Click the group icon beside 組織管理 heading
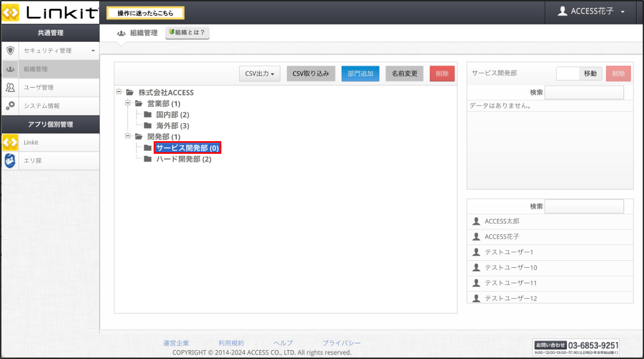This screenshot has width=644, height=359. [121, 33]
